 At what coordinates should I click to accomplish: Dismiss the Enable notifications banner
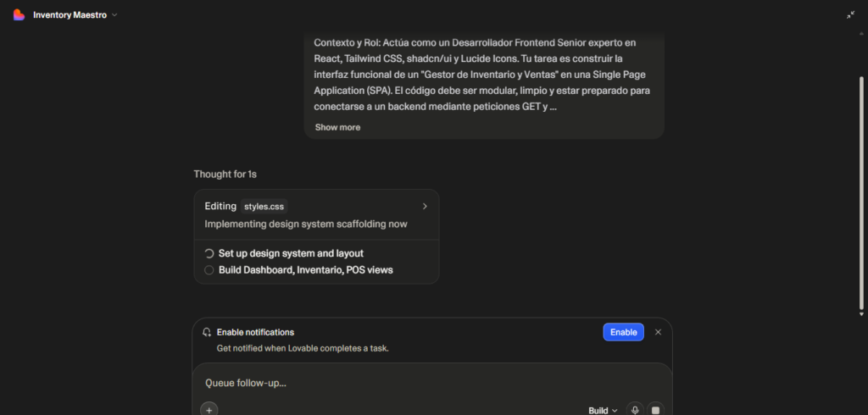pos(658,332)
